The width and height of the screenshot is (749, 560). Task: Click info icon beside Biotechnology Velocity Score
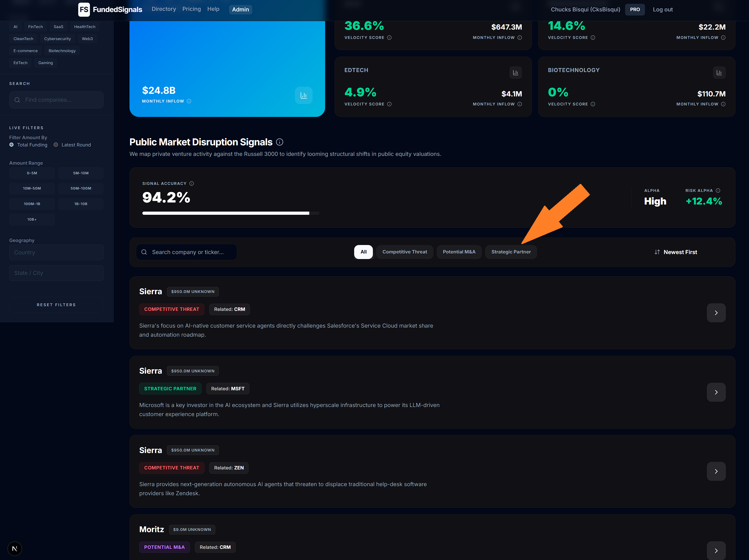pyautogui.click(x=593, y=104)
